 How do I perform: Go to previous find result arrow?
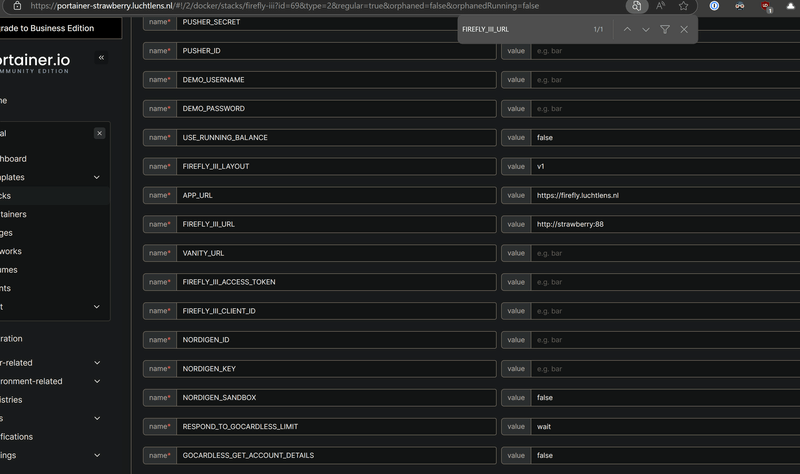[628, 30]
